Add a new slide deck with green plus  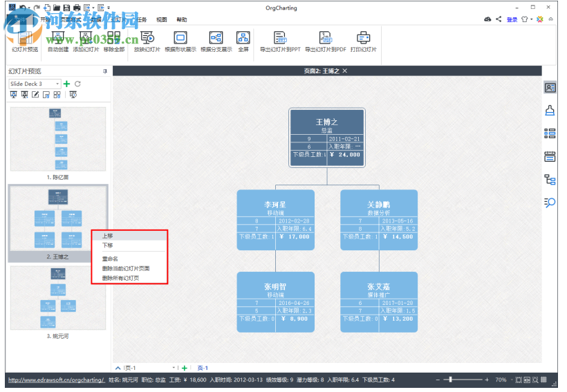[x=67, y=84]
